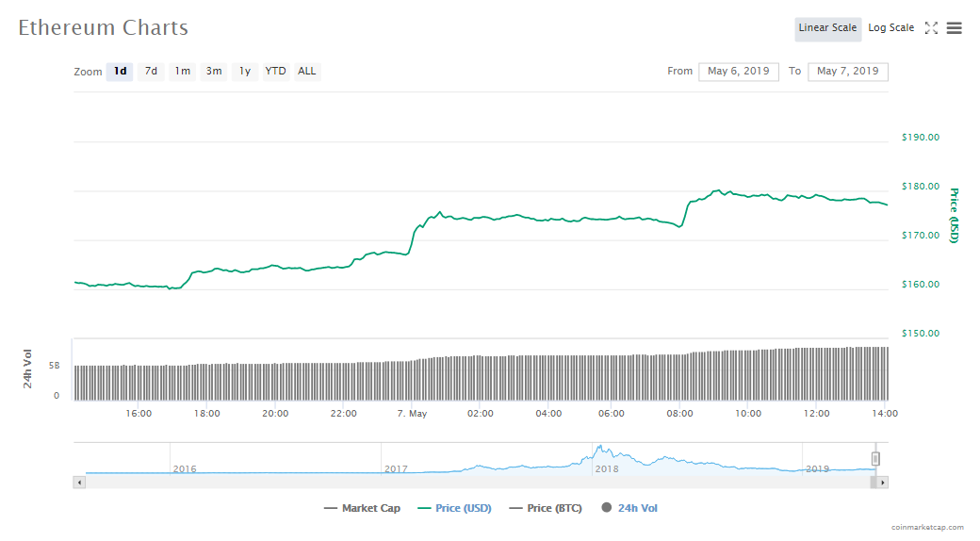Image resolution: width=980 pixels, height=541 pixels.
Task: Switch to Log Scale
Action: 890,28
